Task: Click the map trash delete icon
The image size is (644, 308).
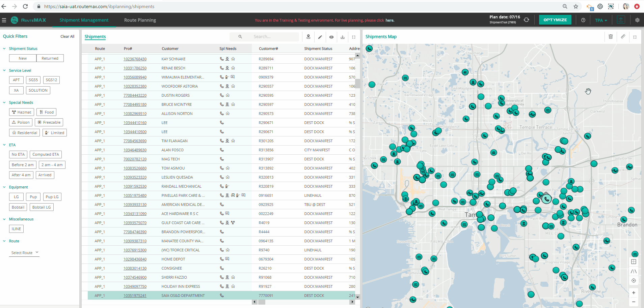Action: [x=611, y=37]
